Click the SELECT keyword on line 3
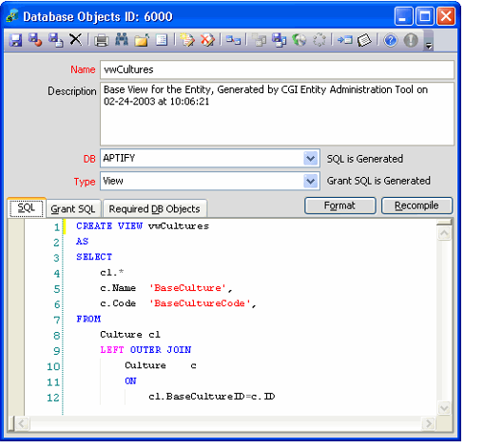Screen dimensions: 503x448 coord(94,257)
